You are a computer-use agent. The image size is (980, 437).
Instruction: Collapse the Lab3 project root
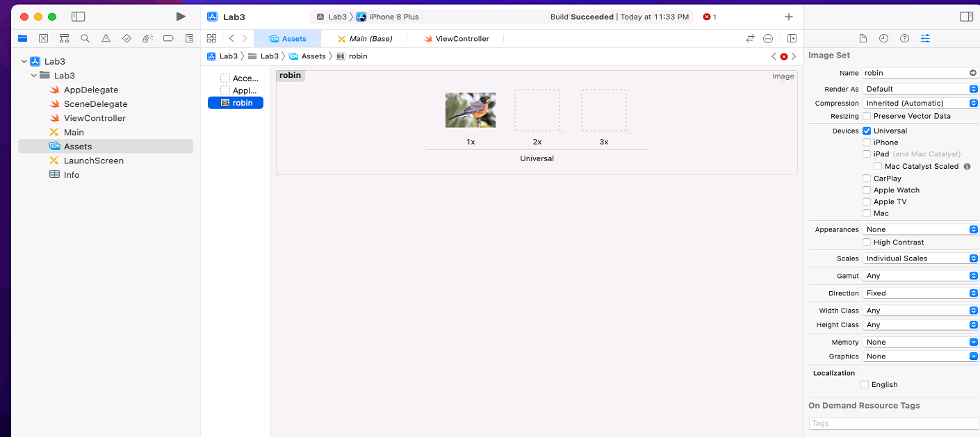coord(24,61)
